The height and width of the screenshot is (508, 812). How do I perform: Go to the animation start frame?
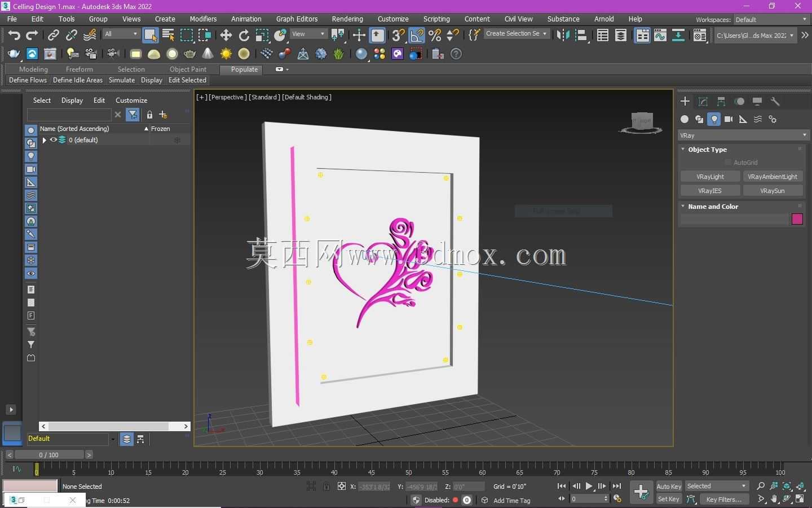pyautogui.click(x=562, y=486)
